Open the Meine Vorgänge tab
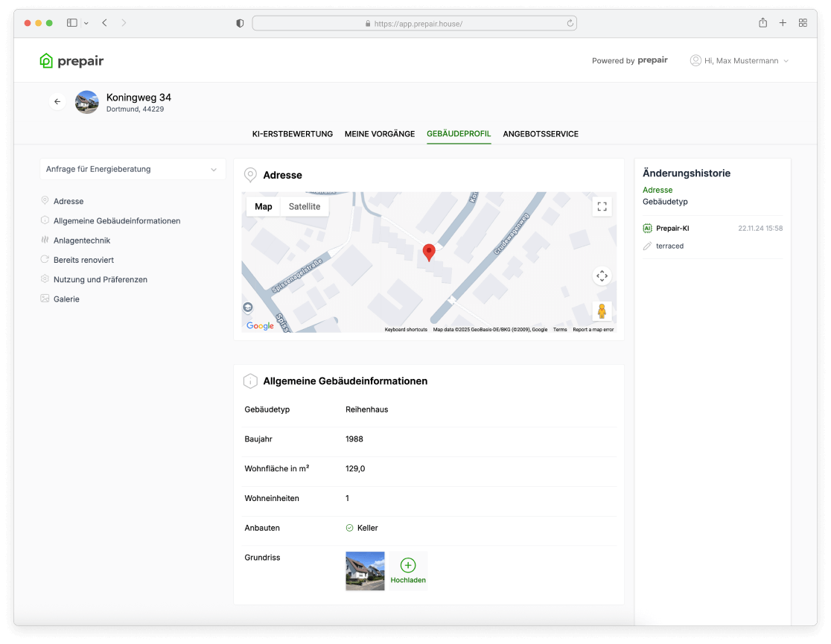The image size is (831, 644). coord(380,134)
